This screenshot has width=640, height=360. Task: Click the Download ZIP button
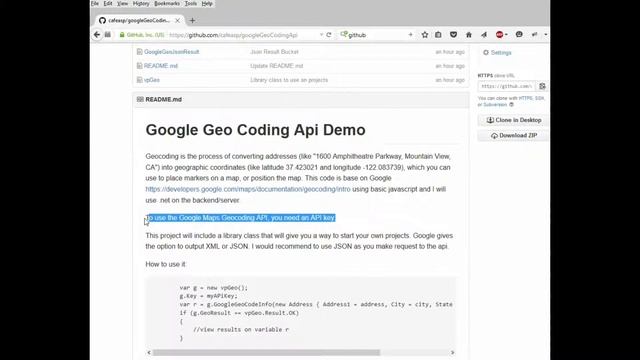coord(513,136)
